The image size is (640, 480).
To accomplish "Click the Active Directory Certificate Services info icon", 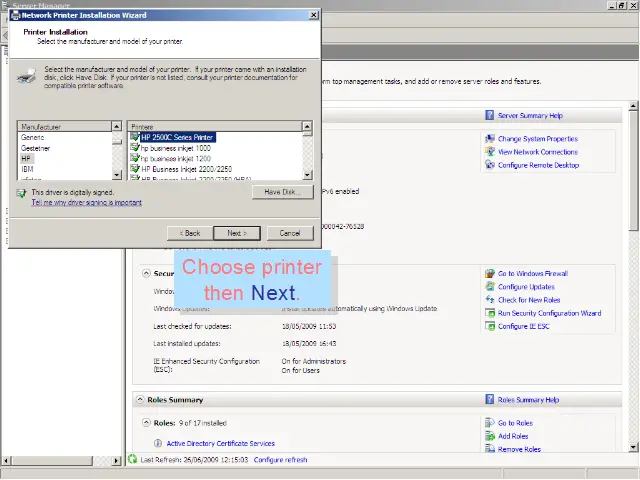I will click(158, 443).
